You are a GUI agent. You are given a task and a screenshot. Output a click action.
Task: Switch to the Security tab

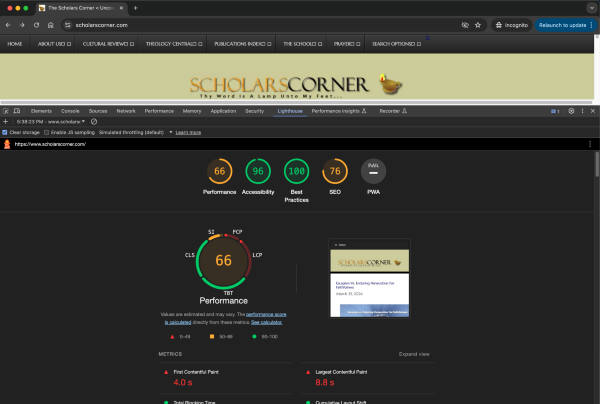[x=254, y=111]
